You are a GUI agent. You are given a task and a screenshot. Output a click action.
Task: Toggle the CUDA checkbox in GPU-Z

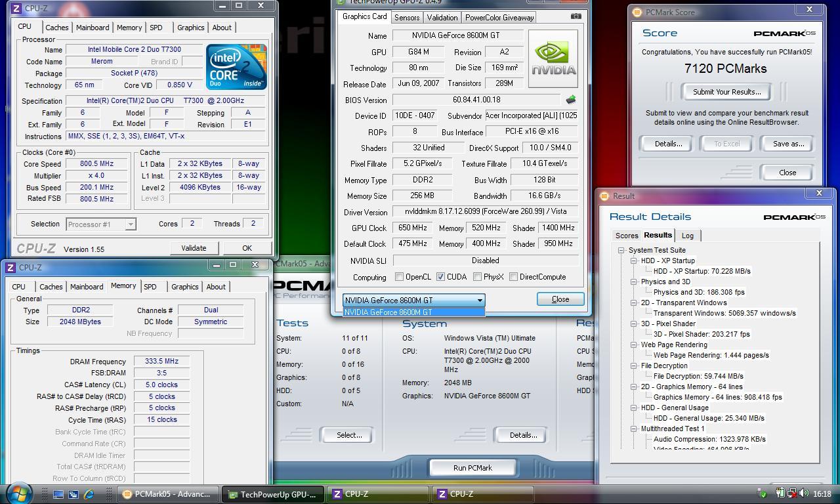[440, 277]
